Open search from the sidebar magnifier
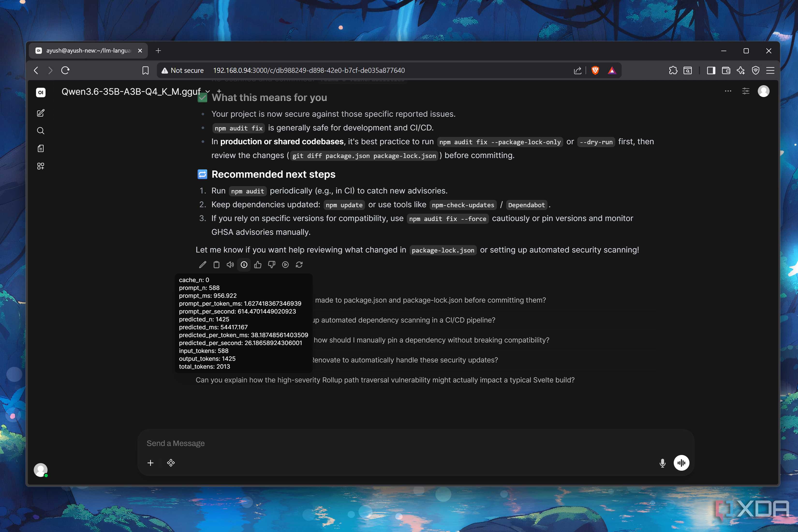 pyautogui.click(x=41, y=131)
